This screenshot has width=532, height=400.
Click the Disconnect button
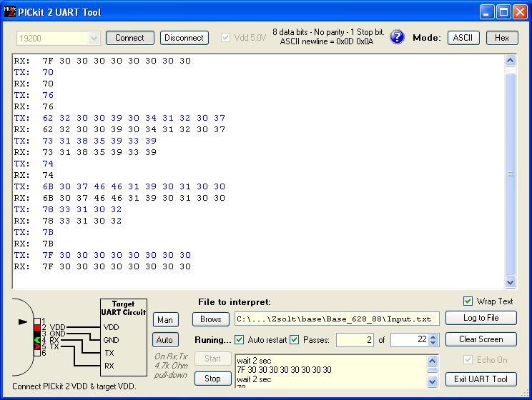coord(184,38)
